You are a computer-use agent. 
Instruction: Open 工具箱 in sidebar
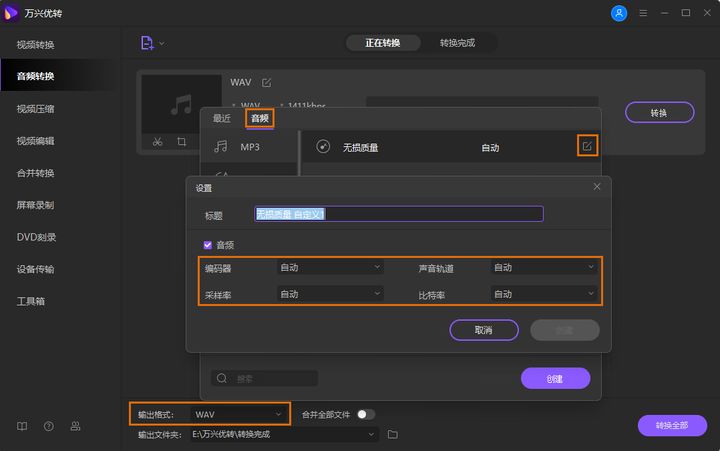31,301
